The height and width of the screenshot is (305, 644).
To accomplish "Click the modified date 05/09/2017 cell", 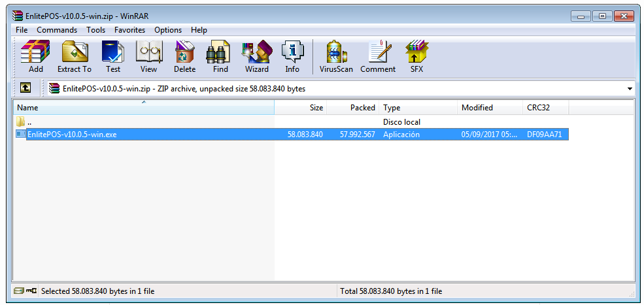I will tap(489, 135).
